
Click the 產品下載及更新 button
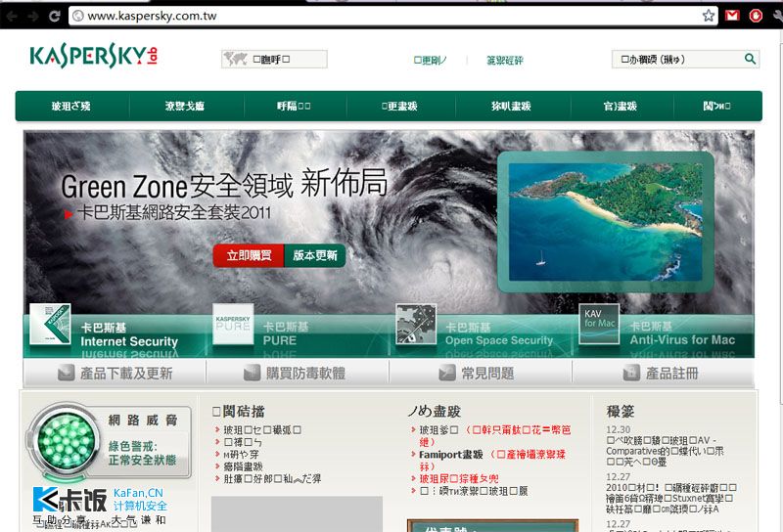click(115, 373)
